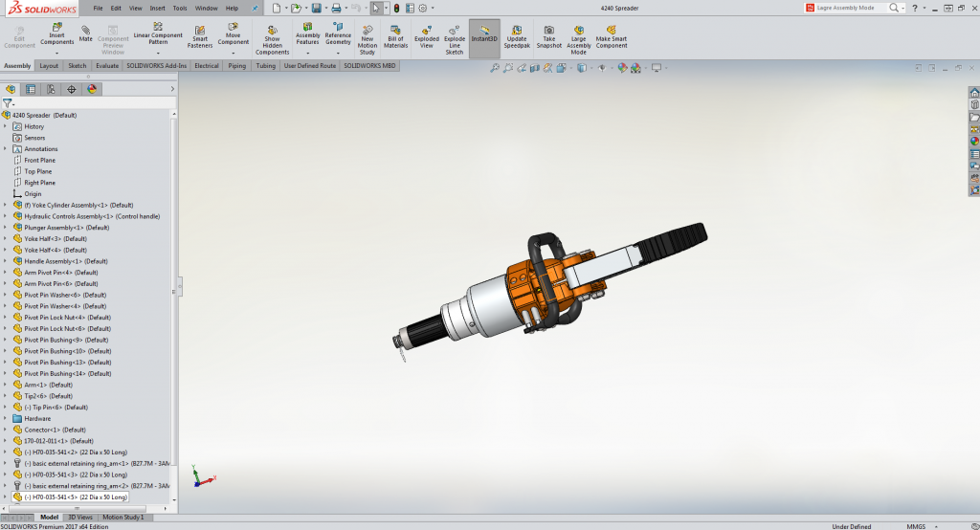Click the New document icon
The image size is (980, 530).
click(x=277, y=8)
